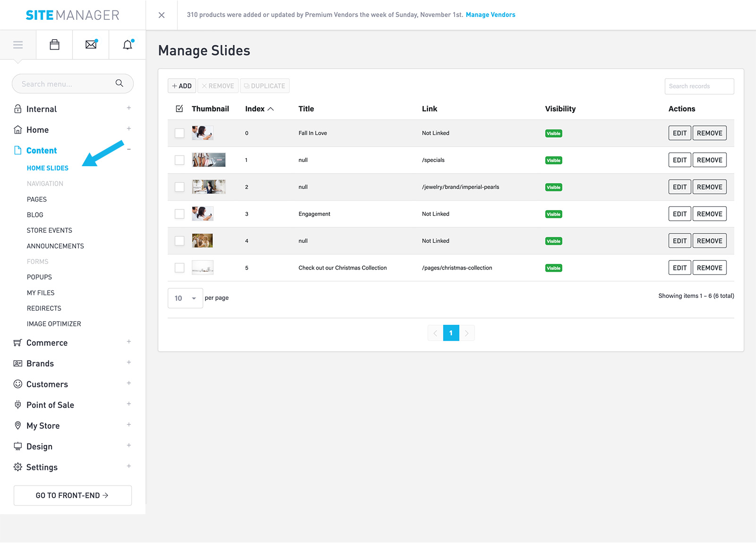The image size is (756, 543).
Task: Click the briefcase orders icon
Action: 54,45
